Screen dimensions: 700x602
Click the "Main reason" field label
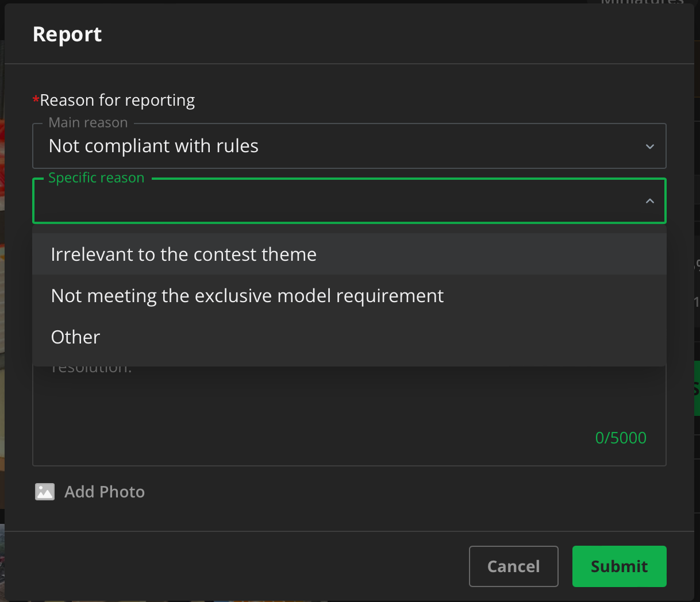pyautogui.click(x=88, y=123)
